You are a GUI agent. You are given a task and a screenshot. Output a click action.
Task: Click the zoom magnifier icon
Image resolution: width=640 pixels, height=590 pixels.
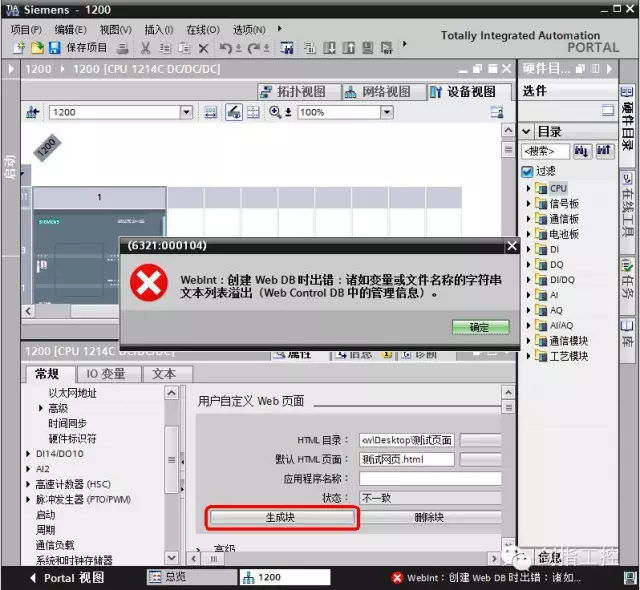click(276, 112)
